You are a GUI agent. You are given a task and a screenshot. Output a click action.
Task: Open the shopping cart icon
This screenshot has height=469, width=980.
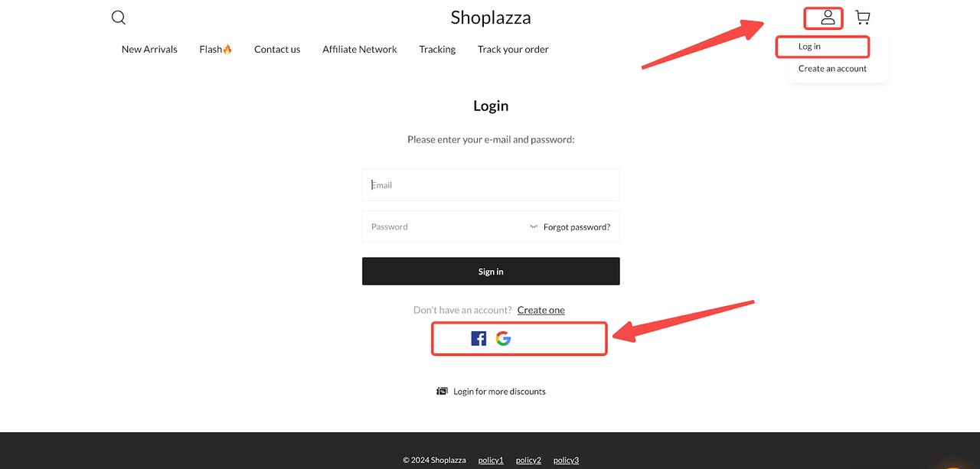coord(862,18)
